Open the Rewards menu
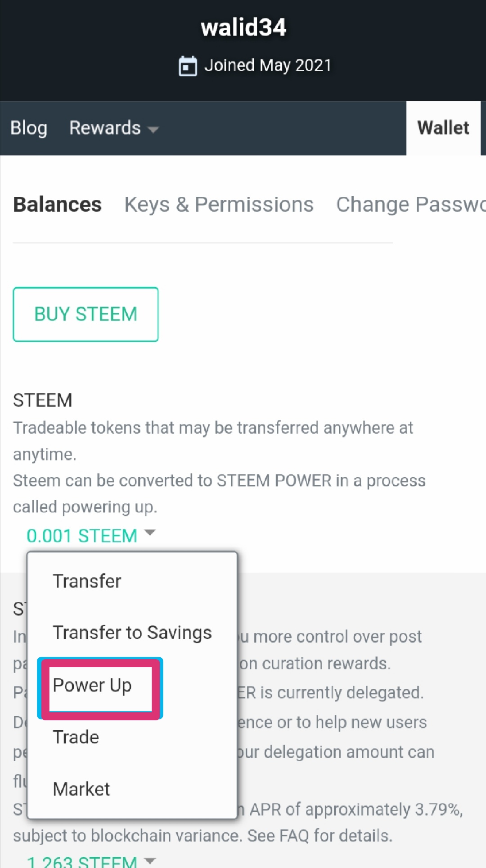The image size is (486, 868). tap(105, 128)
